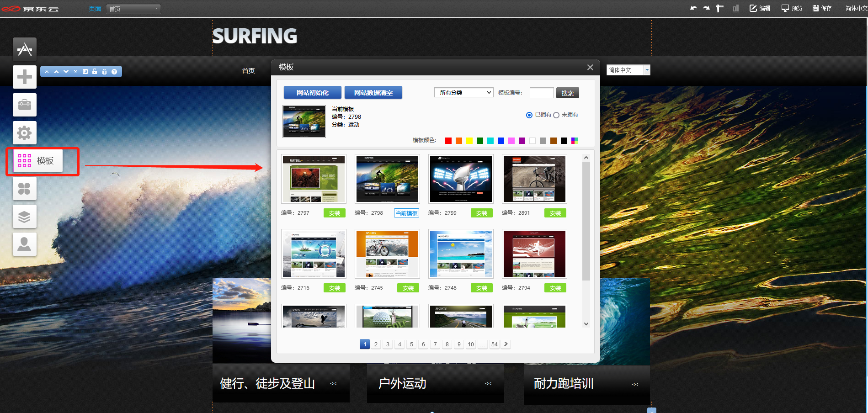The height and width of the screenshot is (413, 868).
Task: Click the 网站初始化 button
Action: click(x=313, y=92)
